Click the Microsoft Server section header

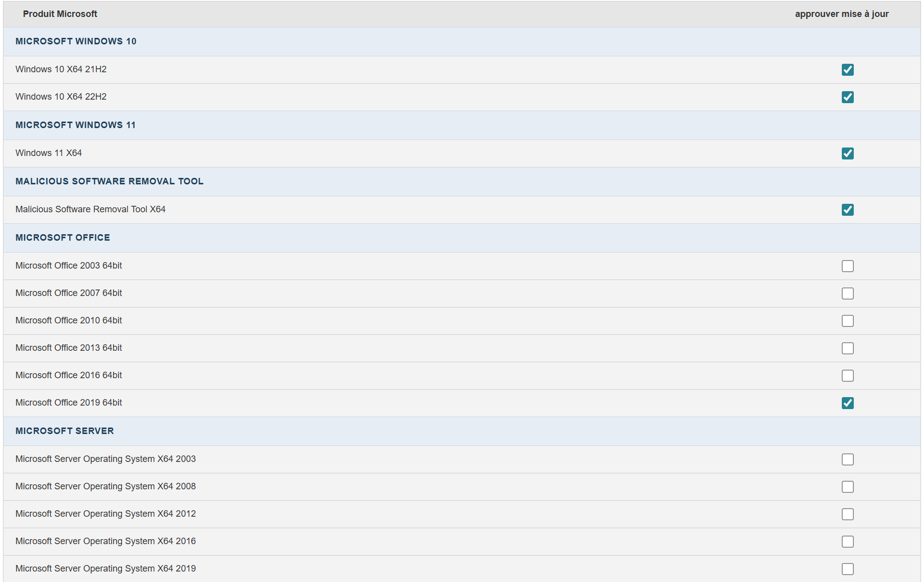[x=65, y=431]
